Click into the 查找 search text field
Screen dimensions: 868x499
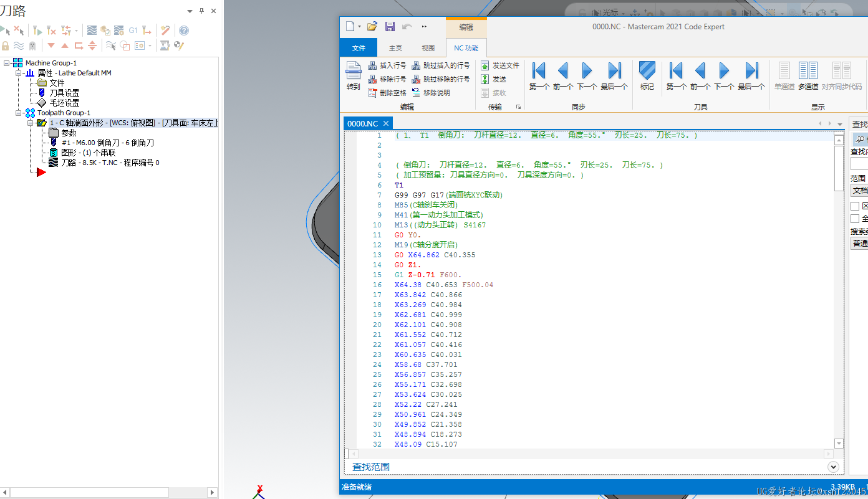click(859, 164)
